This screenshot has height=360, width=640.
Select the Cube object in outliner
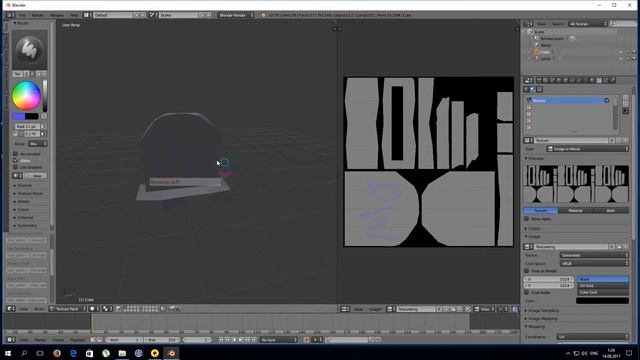(x=545, y=52)
